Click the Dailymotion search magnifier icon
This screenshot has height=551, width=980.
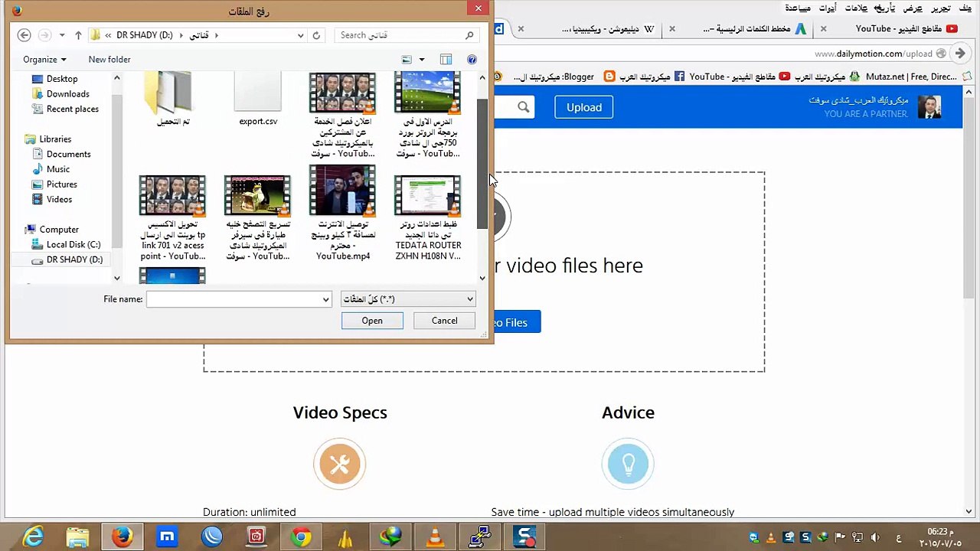[523, 108]
